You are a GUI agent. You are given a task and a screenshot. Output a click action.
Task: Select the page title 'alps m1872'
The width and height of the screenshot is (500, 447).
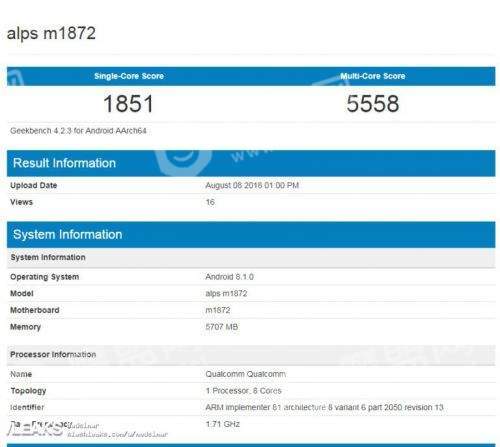(51, 33)
